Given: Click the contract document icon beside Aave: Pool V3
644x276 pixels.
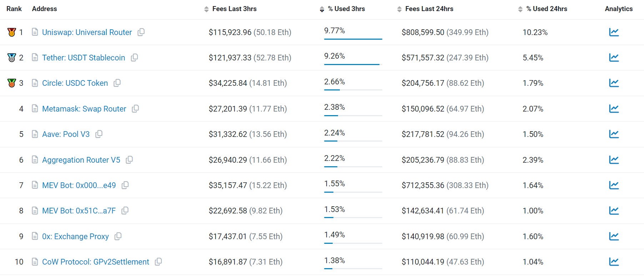Looking at the screenshot, I should pos(35,134).
